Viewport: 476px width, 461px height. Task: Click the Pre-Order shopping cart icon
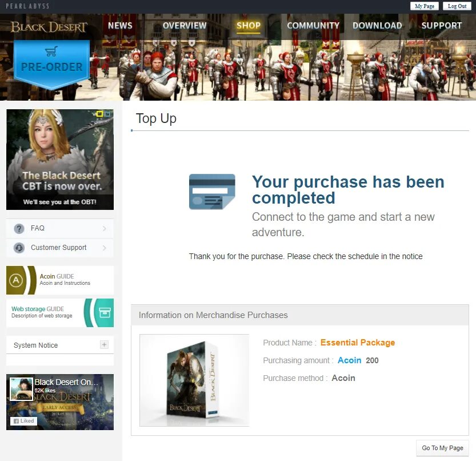point(51,51)
